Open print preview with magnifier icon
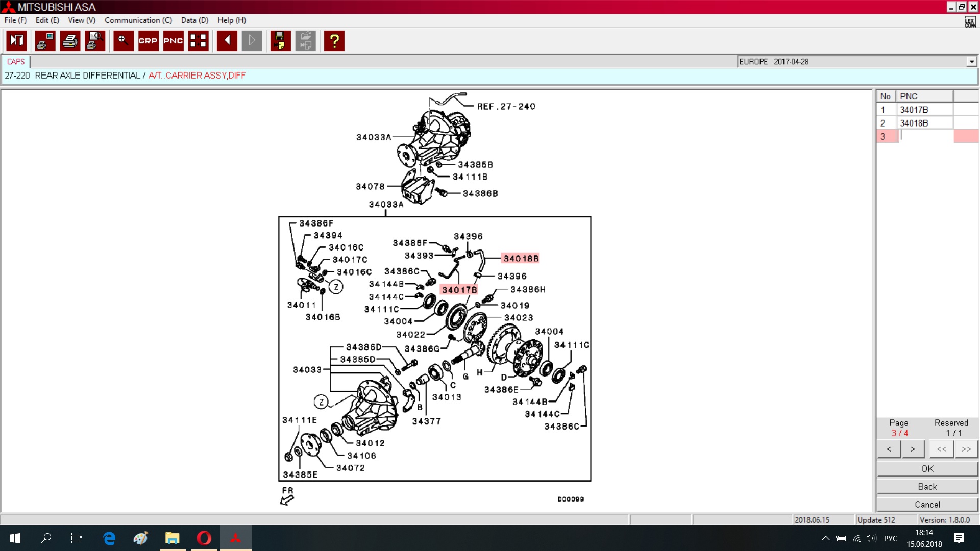The width and height of the screenshot is (980, 551). (95, 41)
